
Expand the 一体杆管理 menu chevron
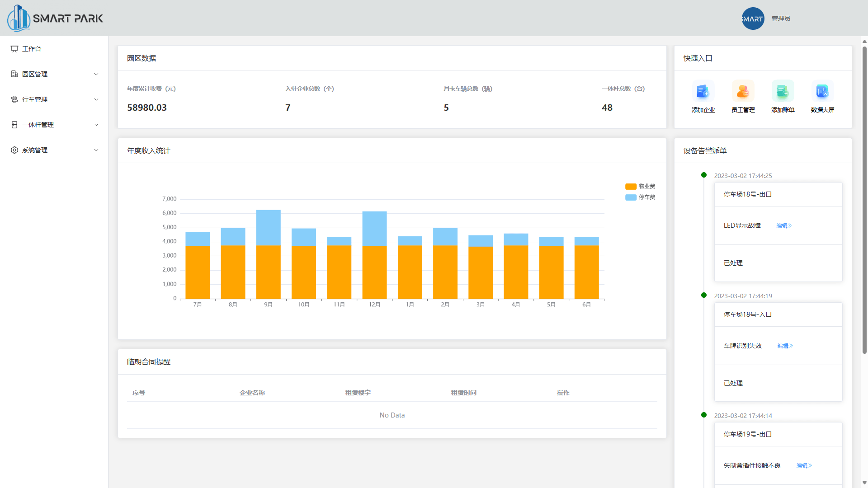pyautogui.click(x=96, y=125)
